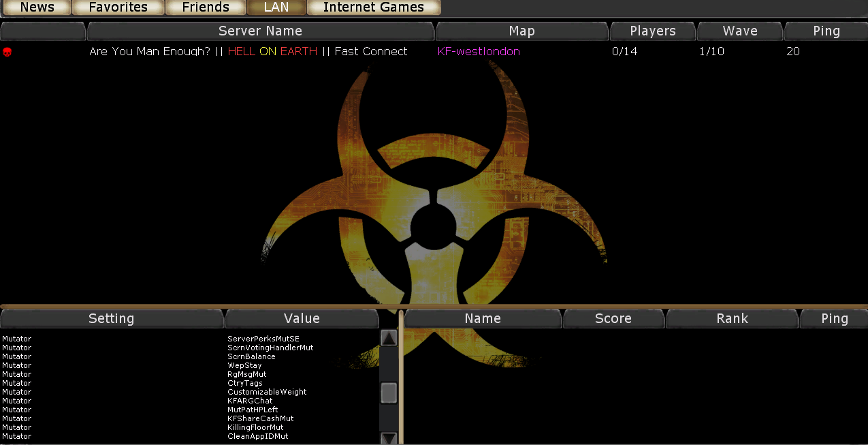Select the 'Are You Man Enough?' server entry
The width and height of the screenshot is (868, 445).
tap(248, 52)
